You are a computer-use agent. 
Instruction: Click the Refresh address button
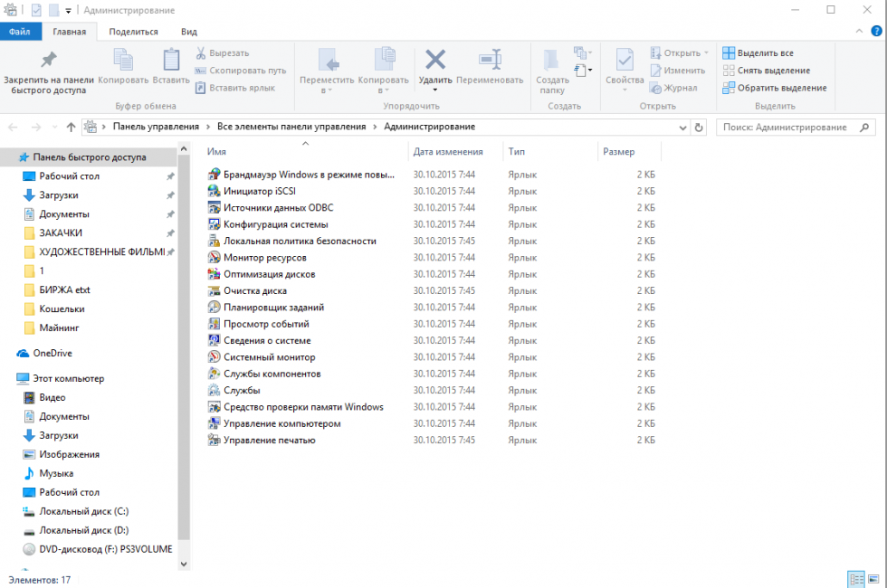point(699,128)
